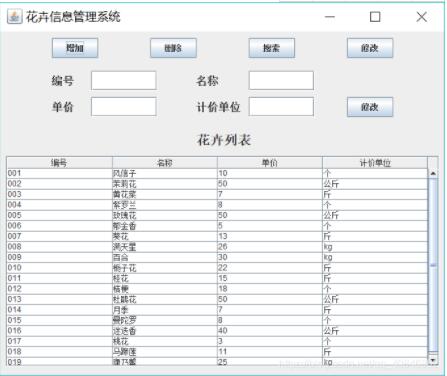
Task: Focus the 单价 input field
Action: (124, 107)
